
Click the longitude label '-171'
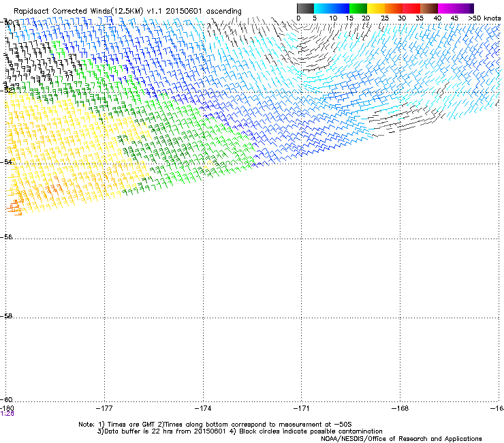[x=302, y=408]
